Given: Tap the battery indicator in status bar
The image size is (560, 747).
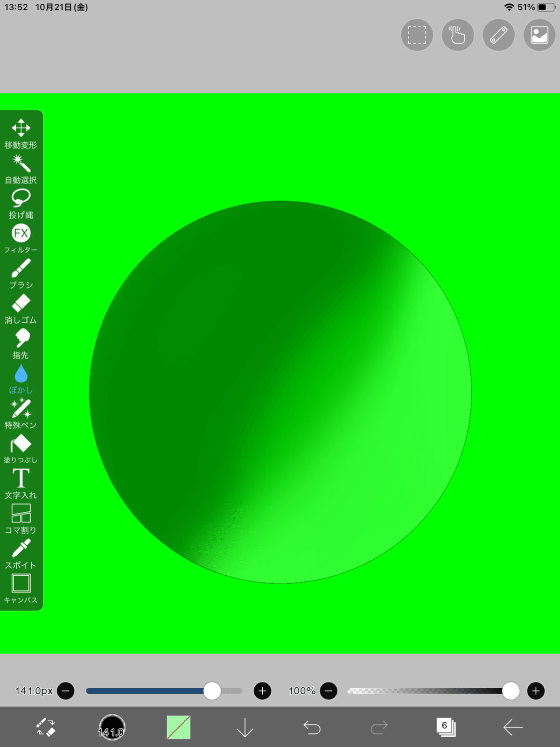Looking at the screenshot, I should click(x=546, y=7).
